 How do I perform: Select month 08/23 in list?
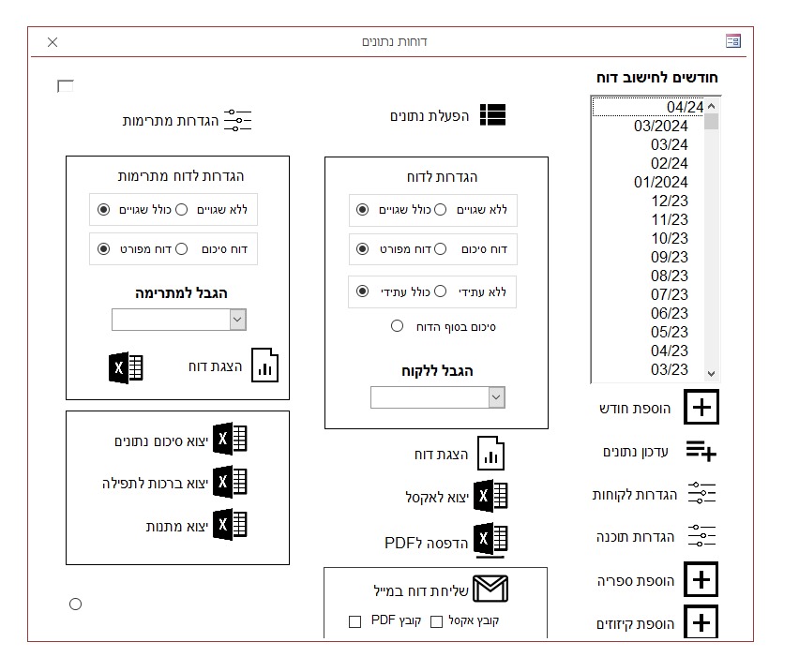[648, 276]
